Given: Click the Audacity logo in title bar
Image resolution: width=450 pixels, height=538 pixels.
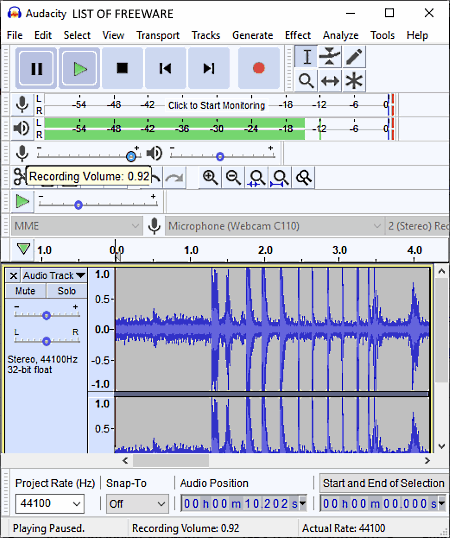Looking at the screenshot, I should [14, 13].
